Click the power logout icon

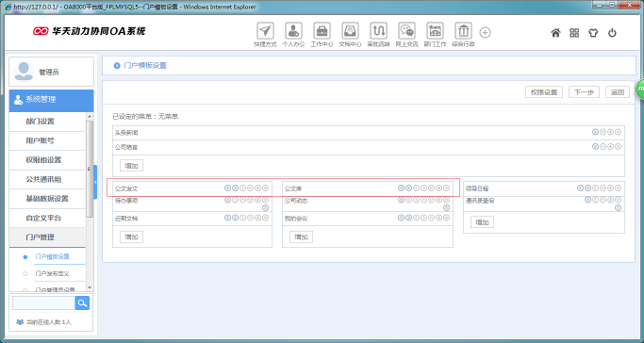pos(612,33)
